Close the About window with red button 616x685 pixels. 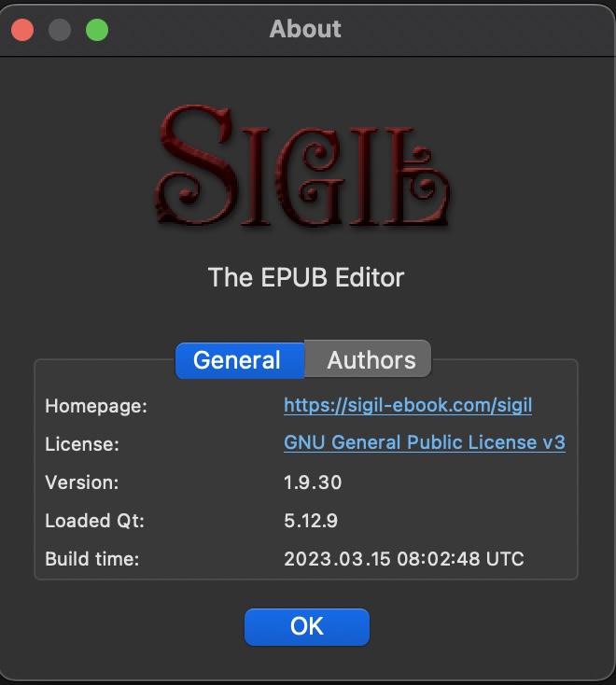(x=22, y=30)
